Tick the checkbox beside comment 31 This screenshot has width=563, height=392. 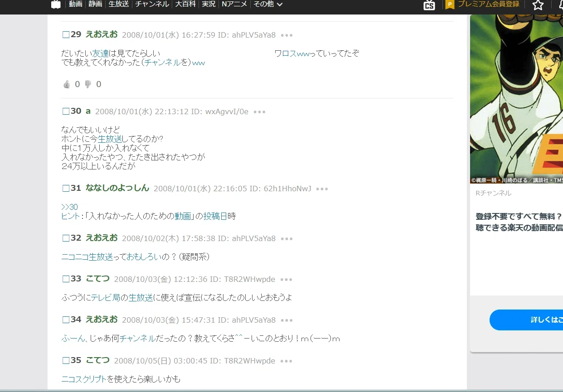click(66, 189)
